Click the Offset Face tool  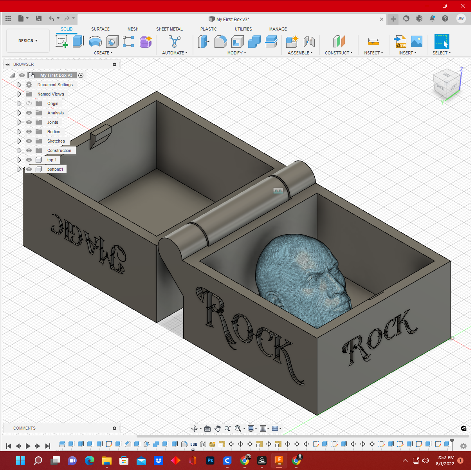(271, 41)
